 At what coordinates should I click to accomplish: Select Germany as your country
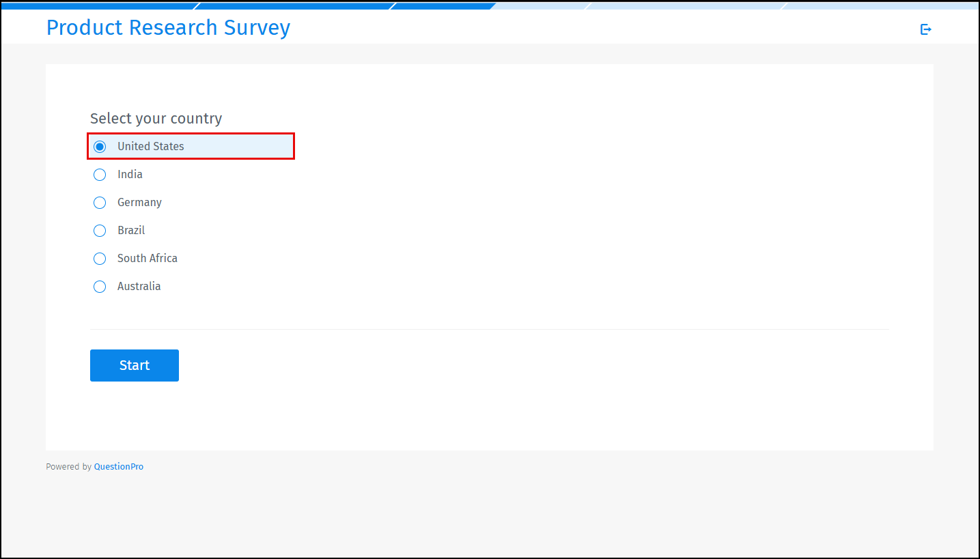pos(100,202)
